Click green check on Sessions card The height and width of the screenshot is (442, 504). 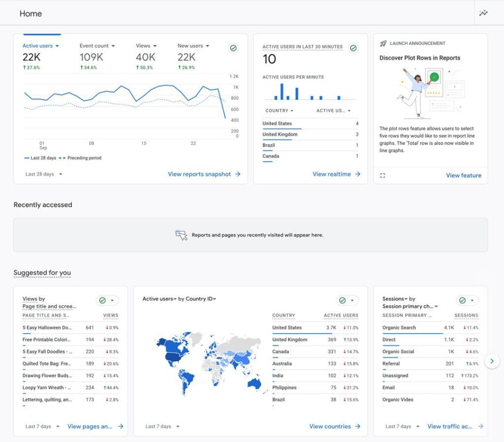pyautogui.click(x=463, y=300)
